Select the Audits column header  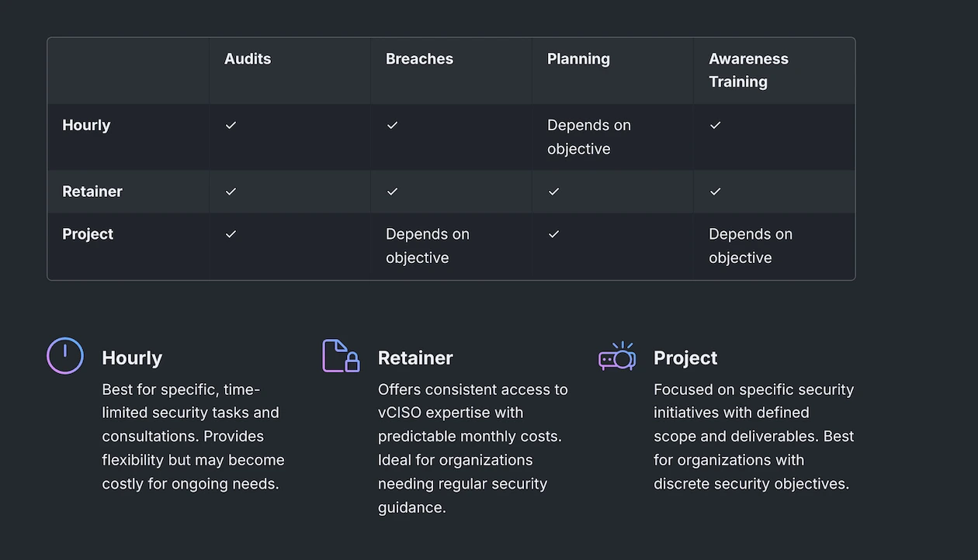point(247,58)
